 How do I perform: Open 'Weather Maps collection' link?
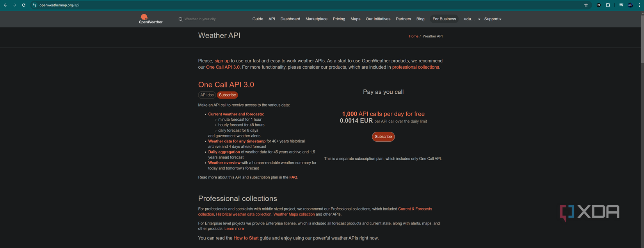coord(294,214)
